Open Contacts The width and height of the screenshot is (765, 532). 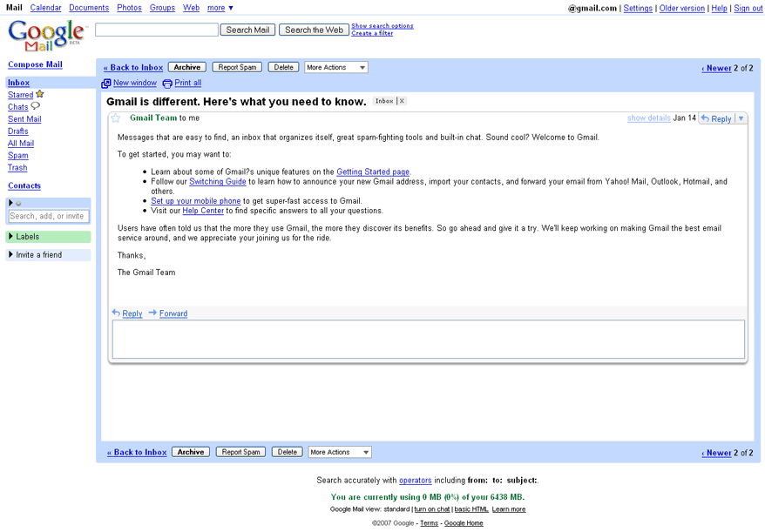pyautogui.click(x=24, y=185)
